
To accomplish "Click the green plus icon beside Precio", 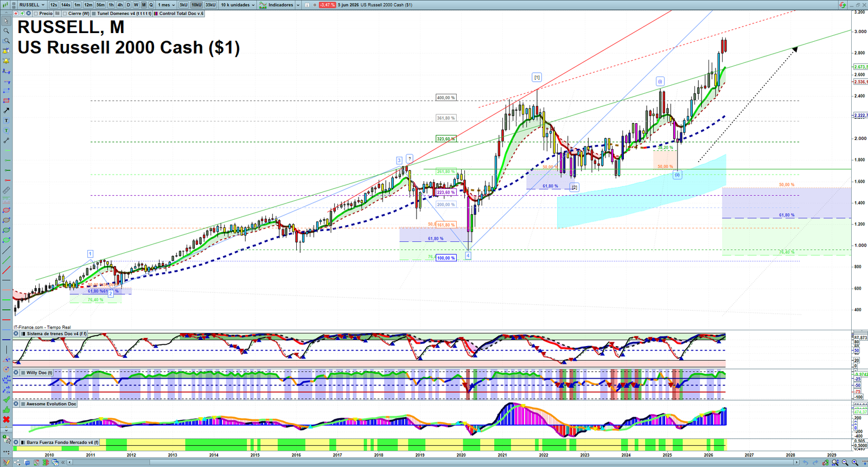I will click(x=22, y=14).
